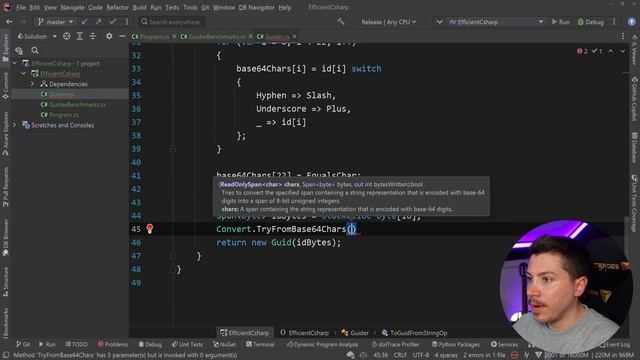Fold the code block at line 39 gutter
This screenshot has height=360, width=640.
click(x=173, y=149)
